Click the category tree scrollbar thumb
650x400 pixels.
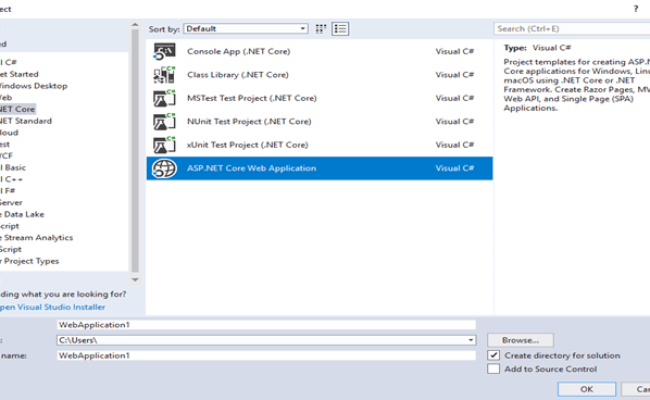click(x=135, y=150)
